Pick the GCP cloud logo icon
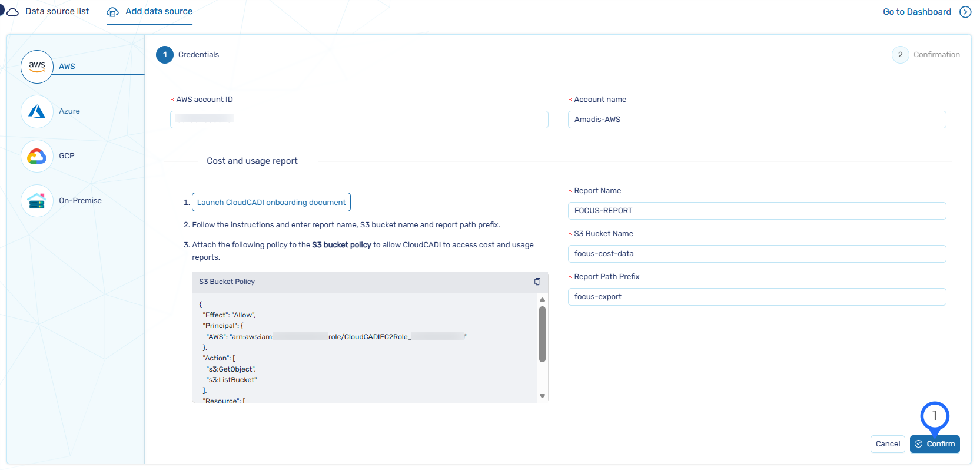 pos(37,156)
